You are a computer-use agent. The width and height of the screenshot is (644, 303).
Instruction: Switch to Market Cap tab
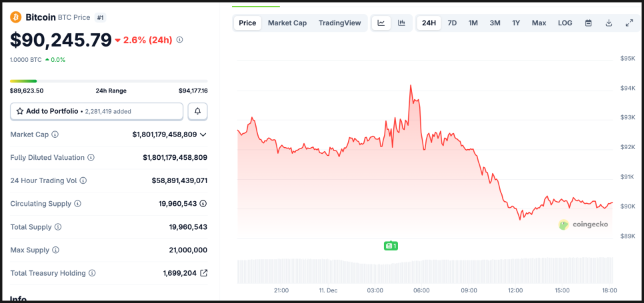[x=287, y=23]
